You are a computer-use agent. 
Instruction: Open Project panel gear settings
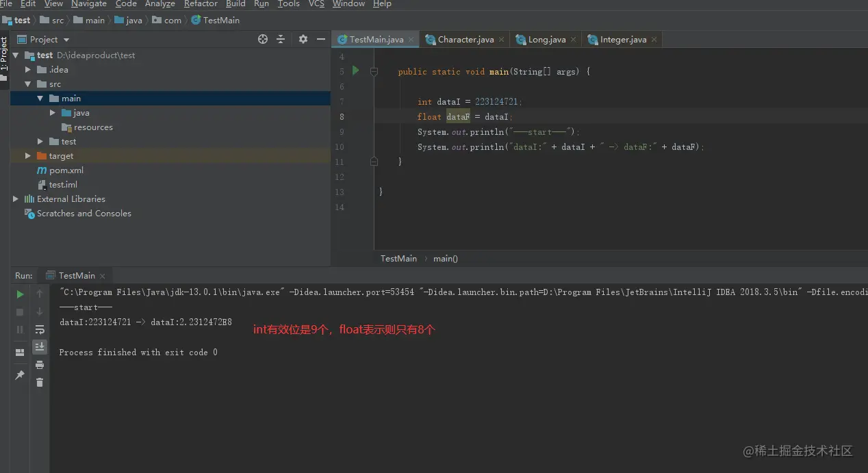(x=303, y=40)
